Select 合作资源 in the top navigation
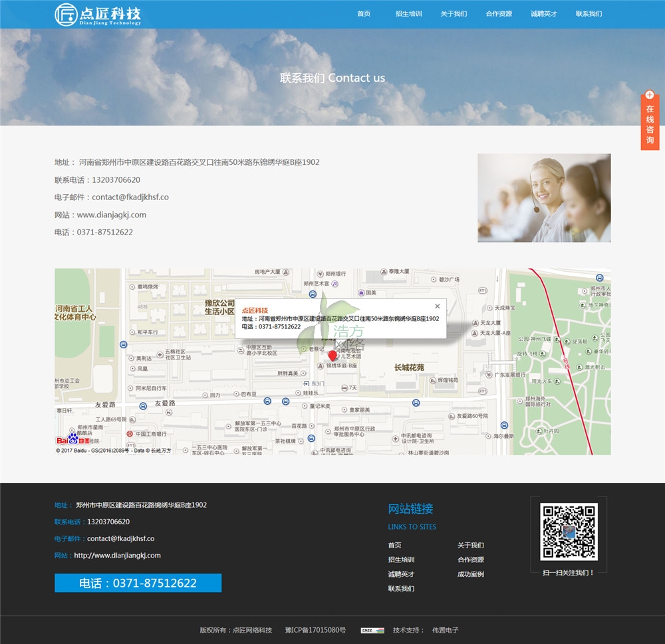Image resolution: width=665 pixels, height=644 pixels. click(x=499, y=14)
